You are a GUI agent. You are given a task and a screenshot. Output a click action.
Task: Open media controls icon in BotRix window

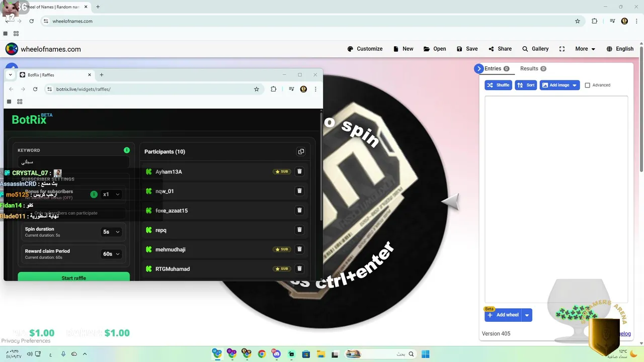[x=291, y=89]
